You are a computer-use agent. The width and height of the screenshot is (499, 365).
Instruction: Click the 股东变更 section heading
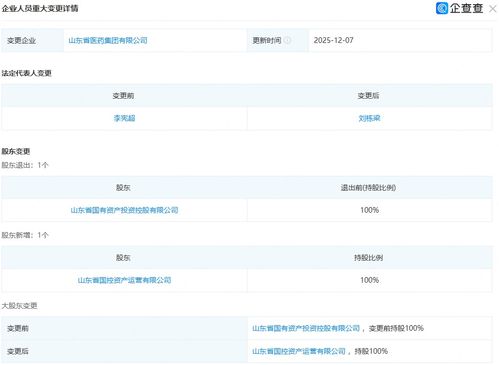[16, 151]
